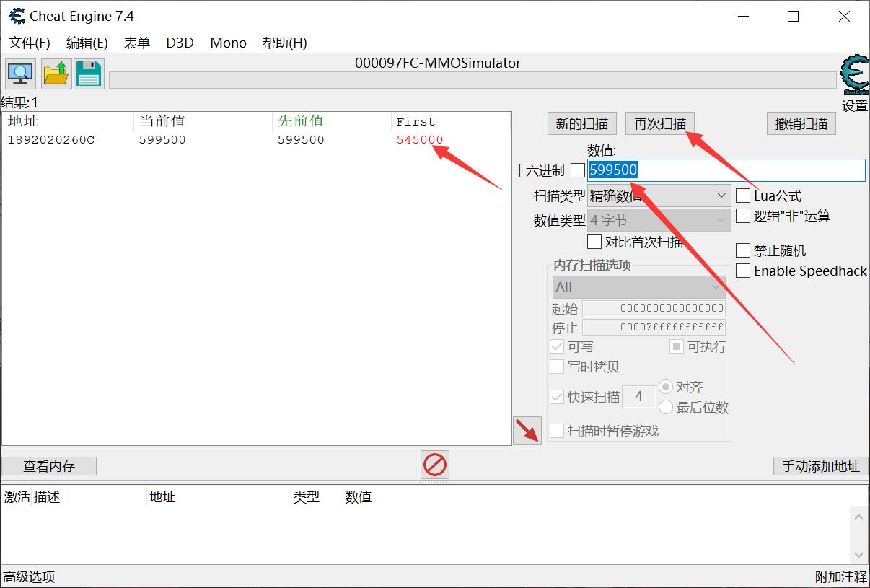Click the 数值 input field
Viewport: 870px width, 588px height.
pyautogui.click(x=726, y=170)
